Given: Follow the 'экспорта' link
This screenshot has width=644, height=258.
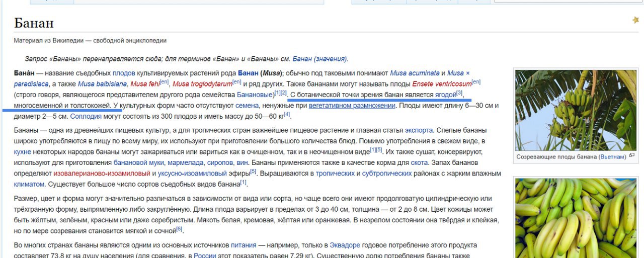Looking at the screenshot, I should (419, 130).
